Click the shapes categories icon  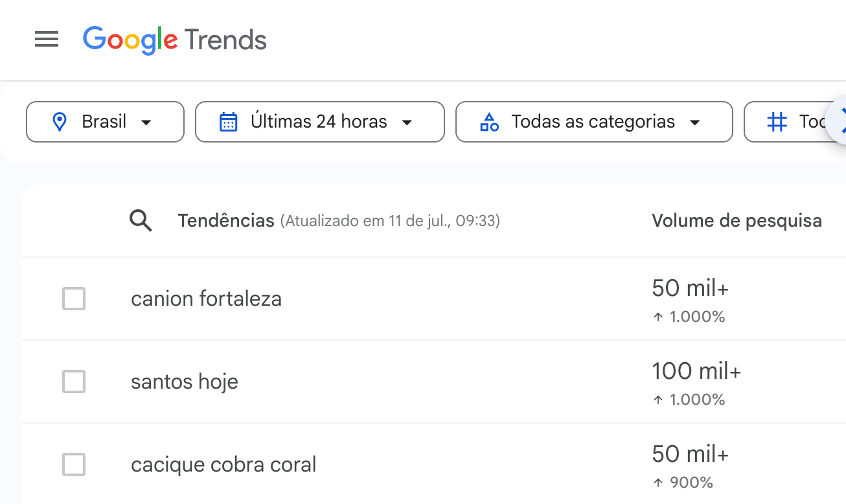tap(489, 122)
